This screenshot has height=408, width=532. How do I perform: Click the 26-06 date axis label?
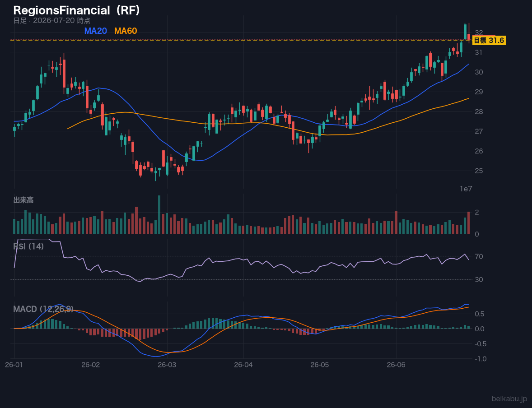396,365
